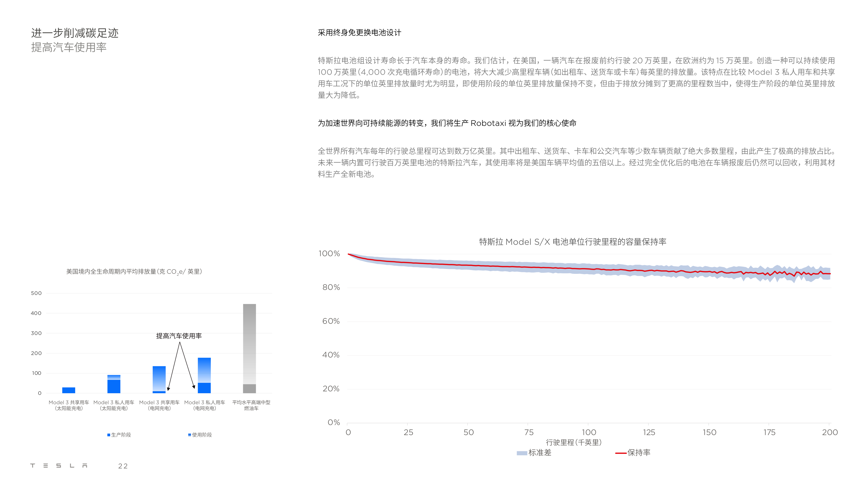The height and width of the screenshot is (489, 868).
Task: Click the paragraph starting 特斯拉电池组设计寿命
Action: coord(576,78)
